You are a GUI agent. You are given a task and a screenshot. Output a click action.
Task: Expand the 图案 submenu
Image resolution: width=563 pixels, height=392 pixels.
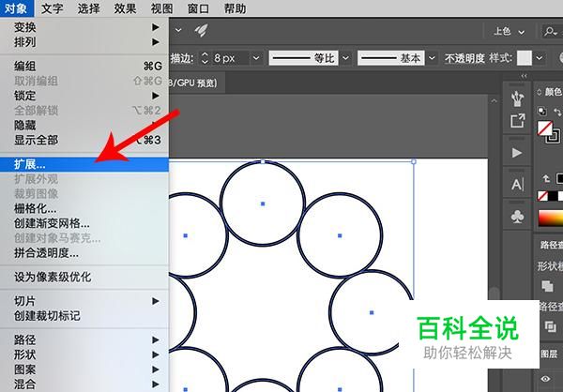(84, 369)
